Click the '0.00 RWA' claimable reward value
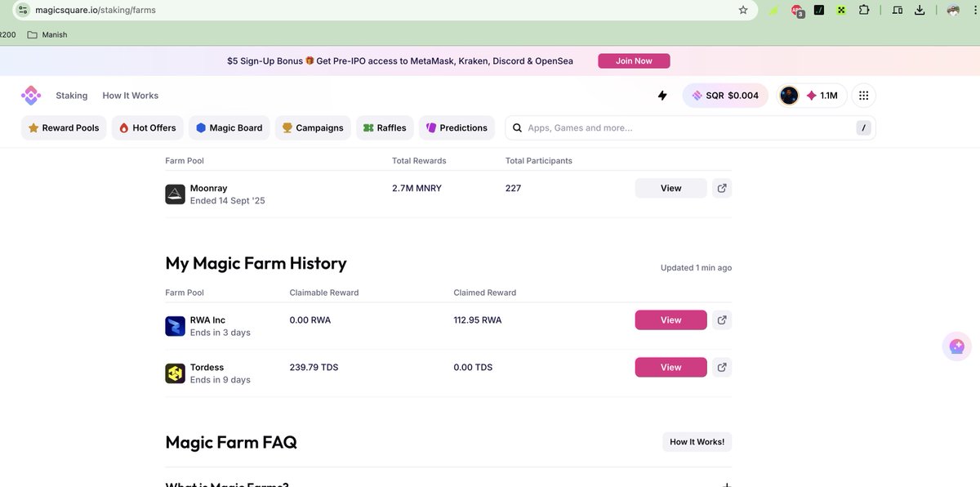Screen dimensions: 980x487 point(310,320)
